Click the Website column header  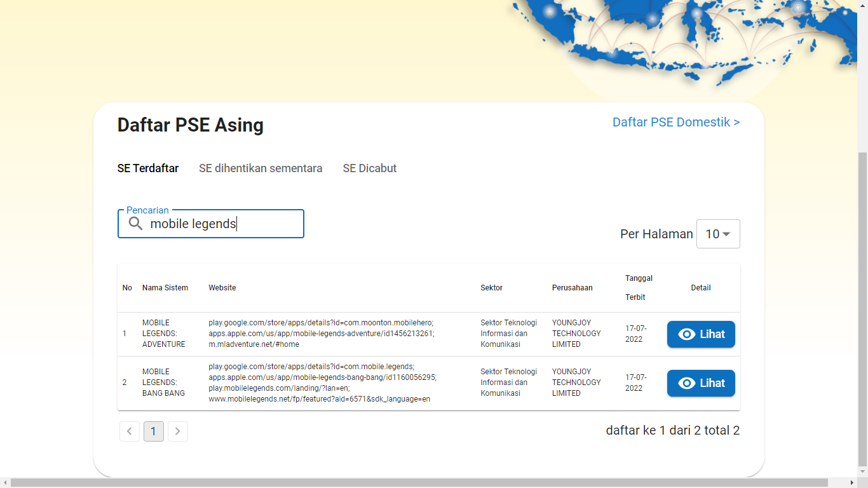(222, 288)
